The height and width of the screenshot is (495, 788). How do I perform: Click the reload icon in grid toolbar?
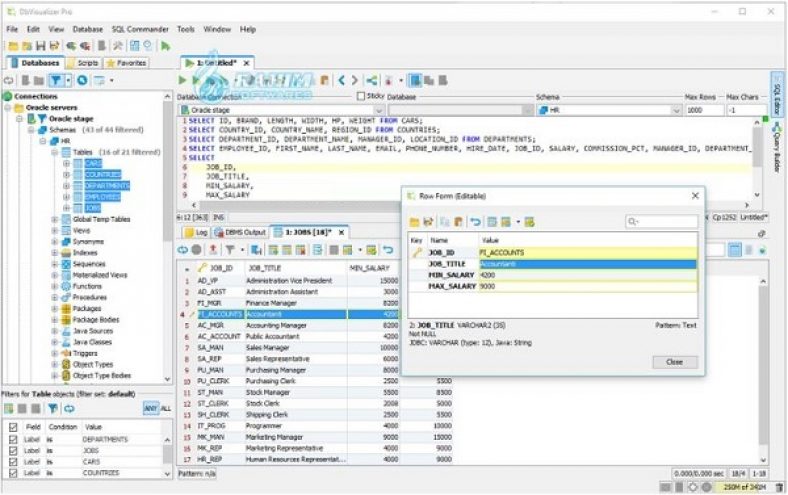point(183,249)
